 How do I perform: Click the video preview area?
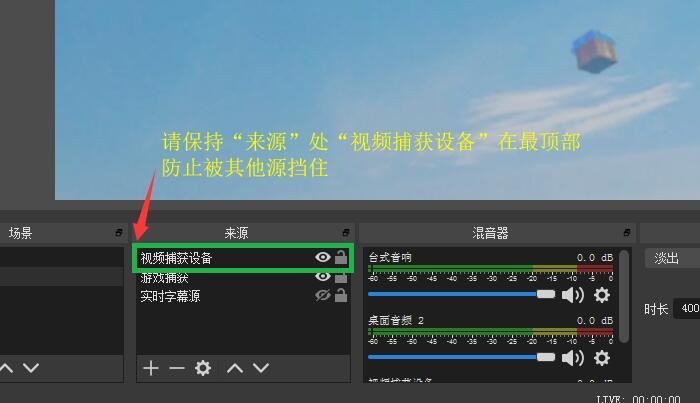pyautogui.click(x=377, y=100)
